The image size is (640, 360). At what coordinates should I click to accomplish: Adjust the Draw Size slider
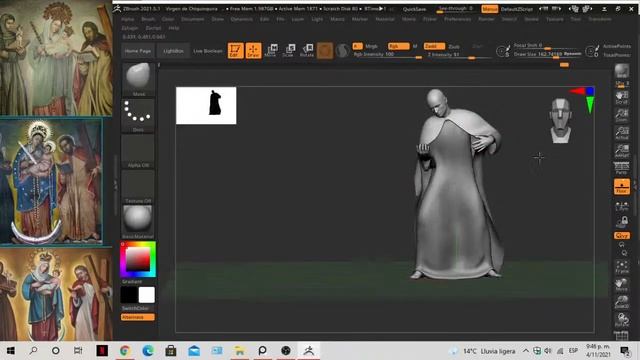pos(547,54)
